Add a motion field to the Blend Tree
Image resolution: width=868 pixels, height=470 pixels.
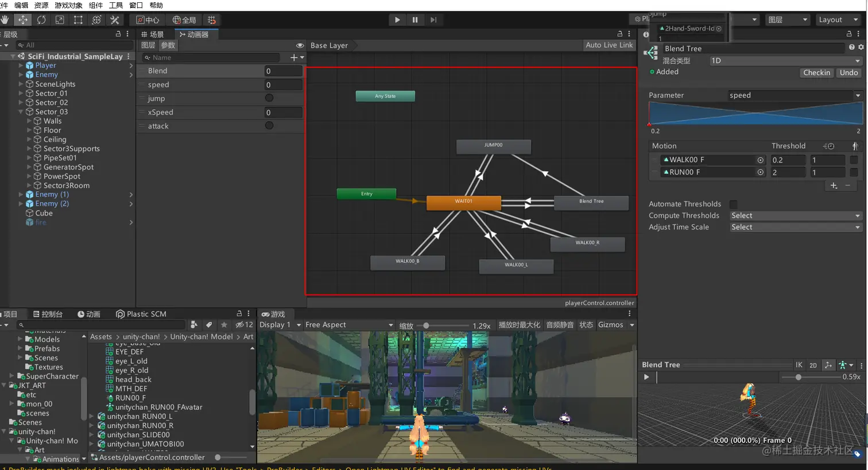click(834, 185)
